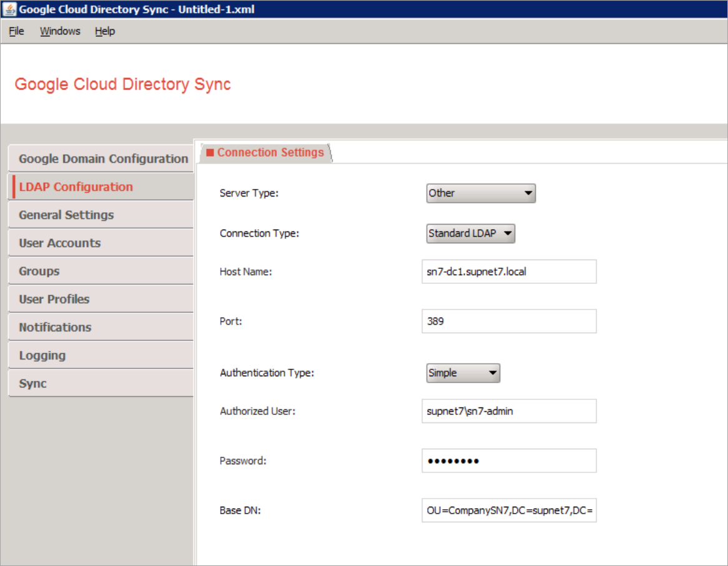The image size is (728, 566).
Task: Open the Windows menu
Action: (60, 31)
